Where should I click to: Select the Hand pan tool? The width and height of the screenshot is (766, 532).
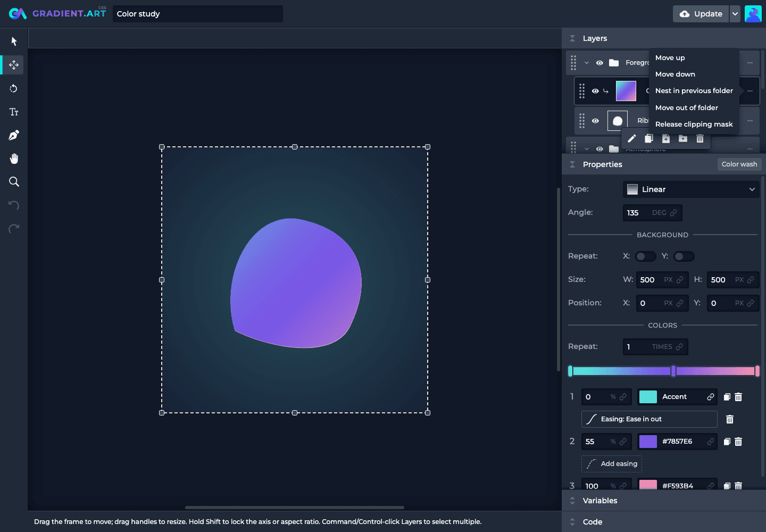point(14,159)
